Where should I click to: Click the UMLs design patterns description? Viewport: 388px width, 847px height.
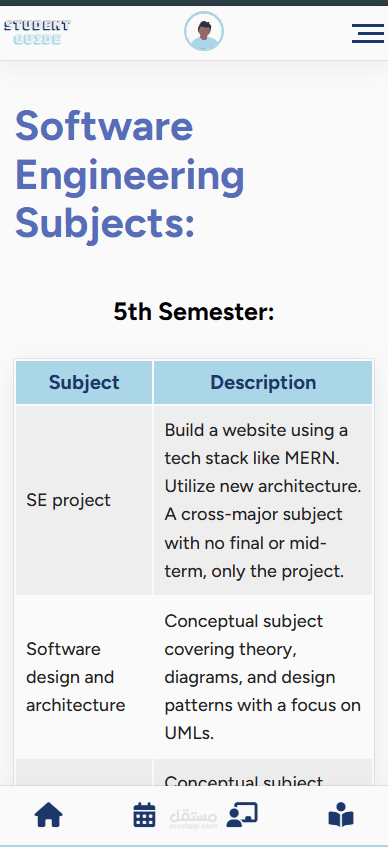pyautogui.click(x=263, y=677)
